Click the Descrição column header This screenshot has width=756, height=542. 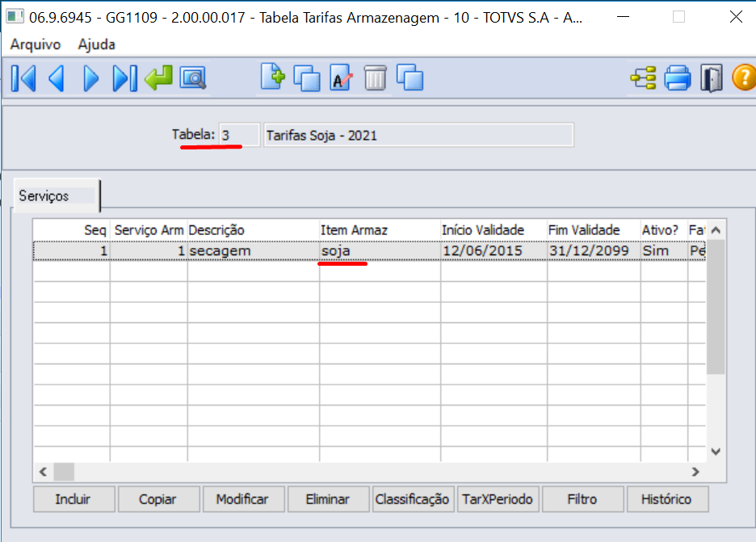click(x=254, y=230)
